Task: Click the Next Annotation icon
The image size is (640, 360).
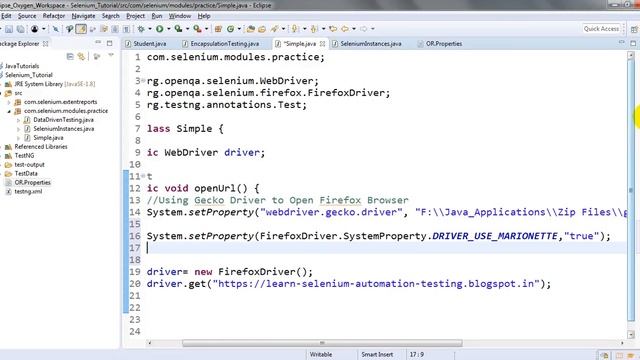Action: coord(295,29)
